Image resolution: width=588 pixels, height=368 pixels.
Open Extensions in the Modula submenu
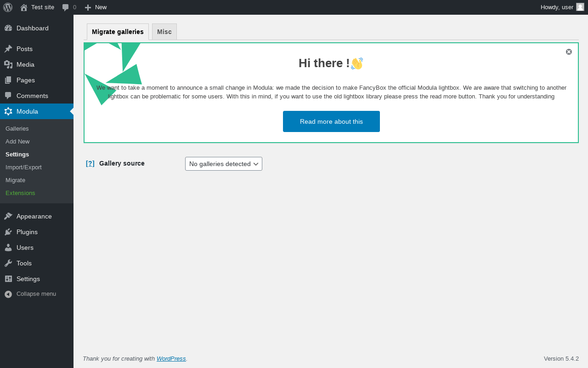tap(20, 193)
